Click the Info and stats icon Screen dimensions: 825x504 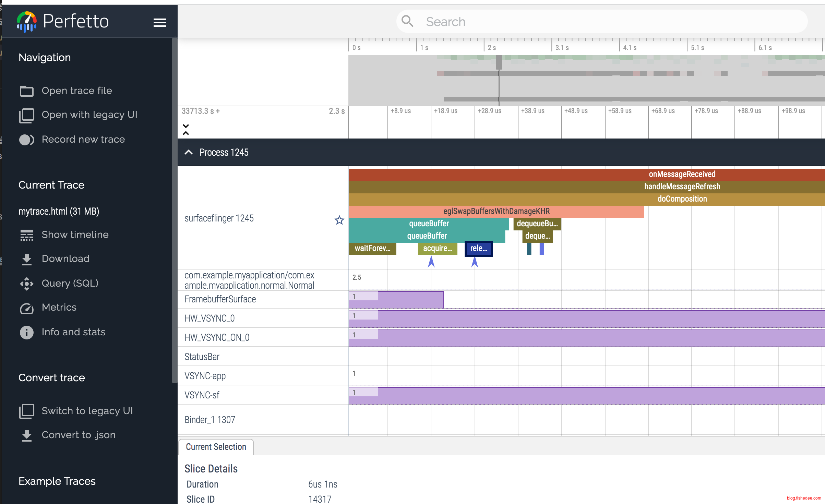(26, 332)
